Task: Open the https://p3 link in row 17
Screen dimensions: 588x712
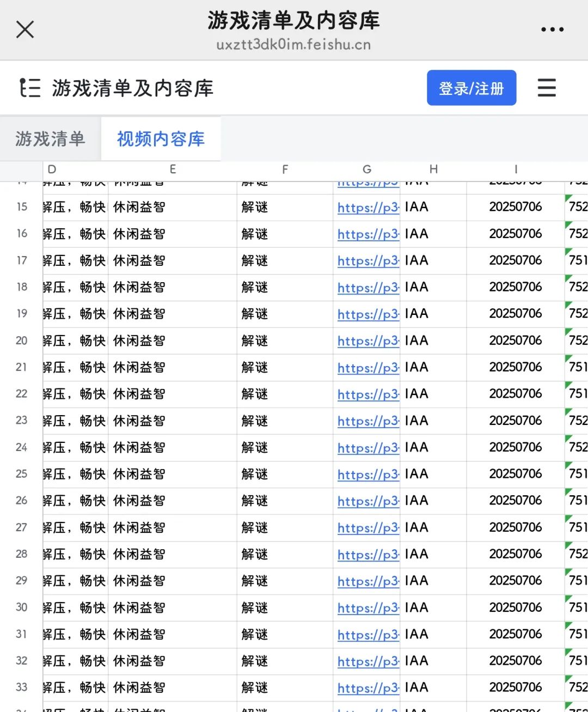Action: point(369,261)
